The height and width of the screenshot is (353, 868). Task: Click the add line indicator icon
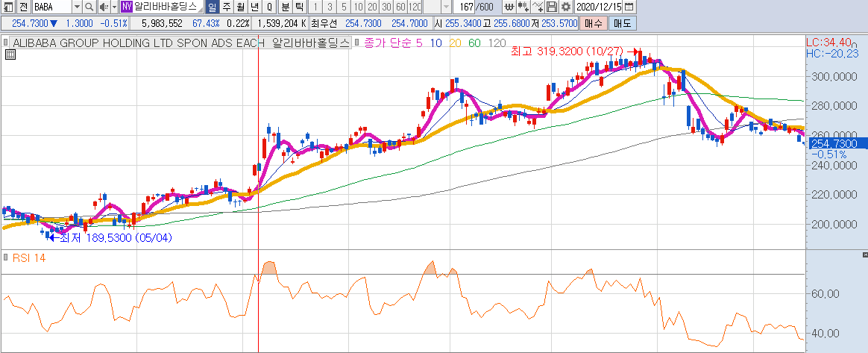538,7
